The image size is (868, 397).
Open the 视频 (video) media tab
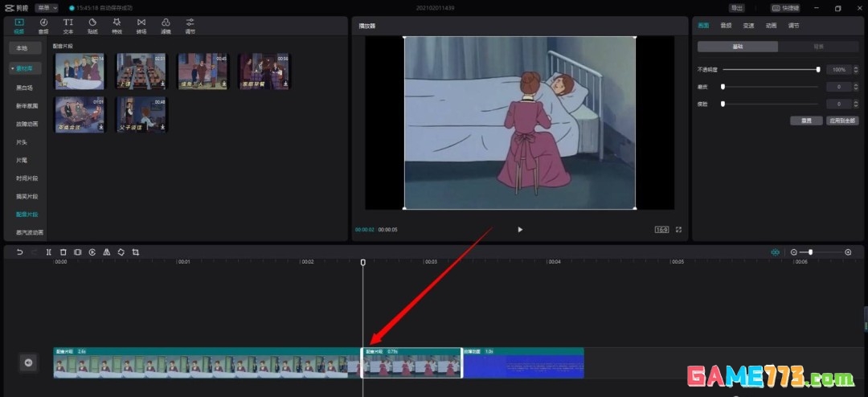coord(19,26)
